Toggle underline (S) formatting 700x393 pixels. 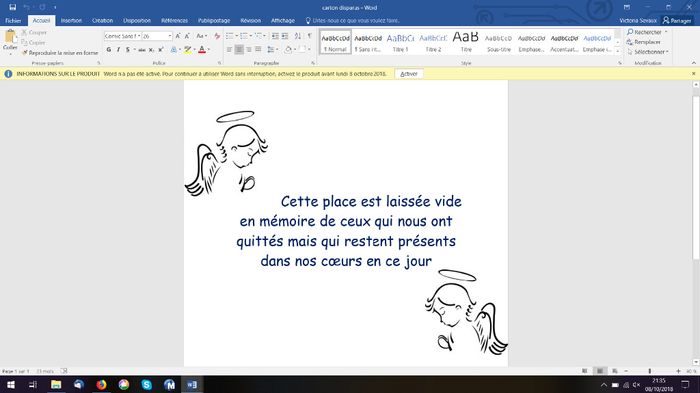click(x=128, y=50)
